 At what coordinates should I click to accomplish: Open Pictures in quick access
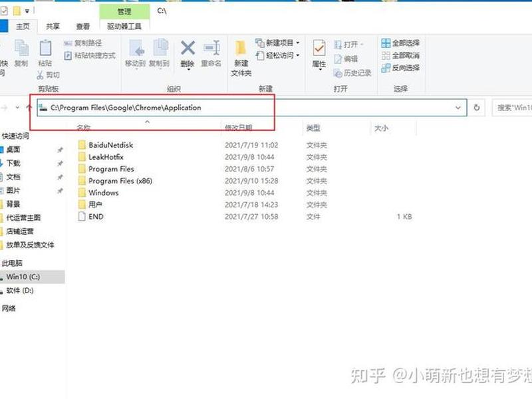pyautogui.click(x=13, y=190)
